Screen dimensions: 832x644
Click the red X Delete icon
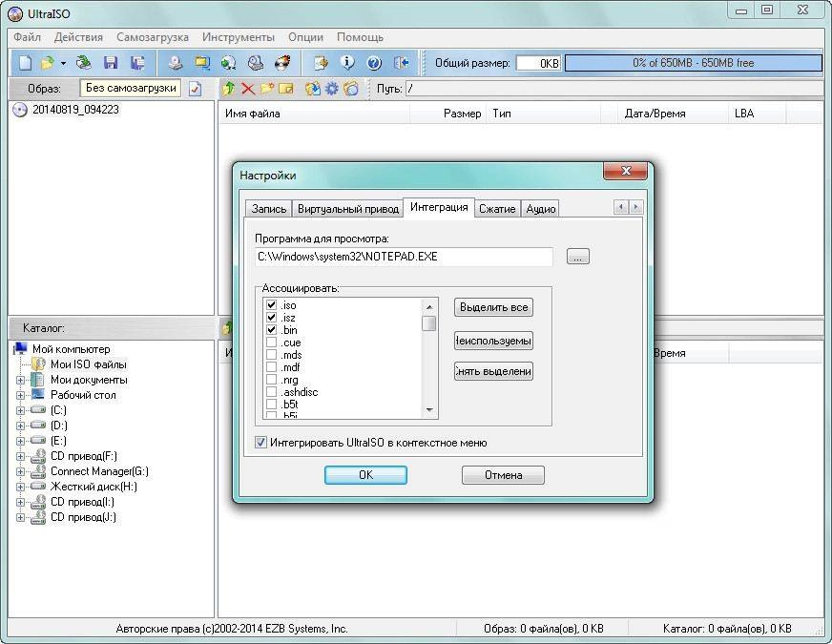pos(248,89)
